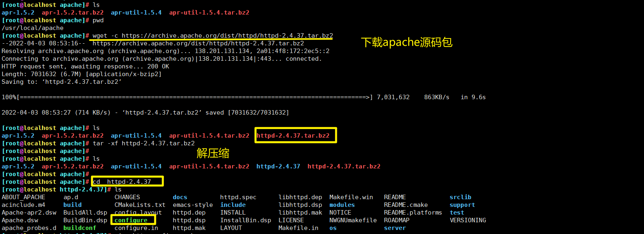Click the 863KB/s download speed
The width and height of the screenshot is (644, 234).
point(437,97)
